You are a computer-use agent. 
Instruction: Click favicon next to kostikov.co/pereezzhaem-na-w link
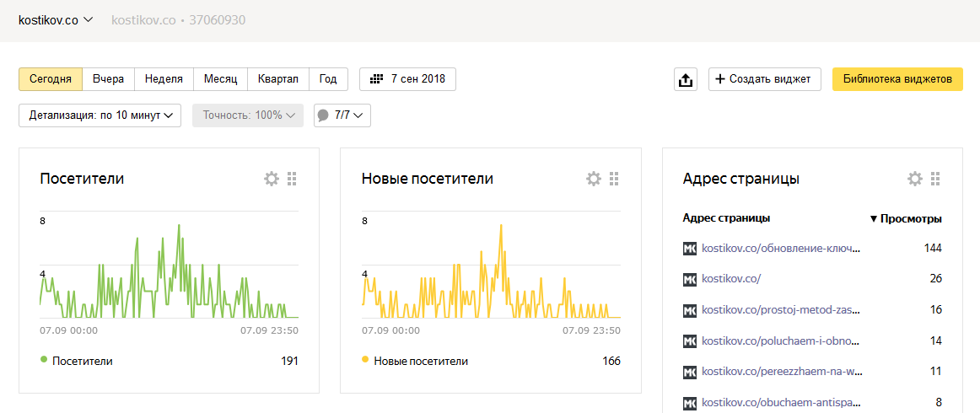(690, 372)
